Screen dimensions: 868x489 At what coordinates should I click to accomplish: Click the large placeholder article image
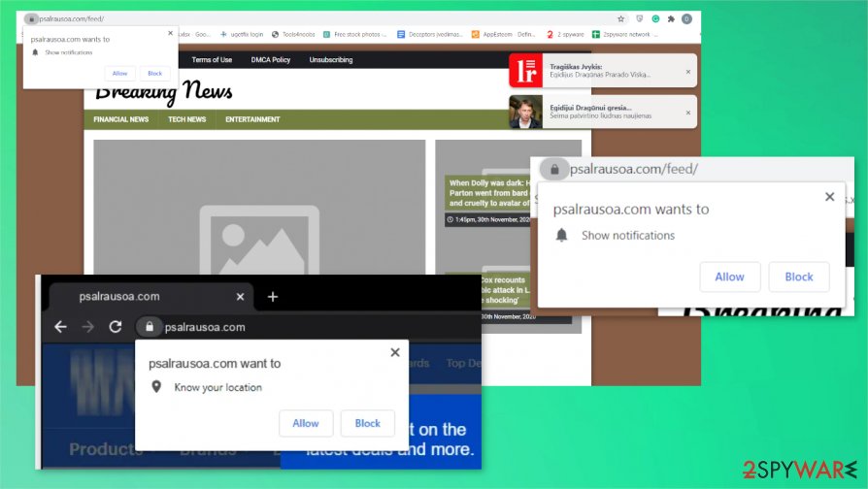coord(259,207)
